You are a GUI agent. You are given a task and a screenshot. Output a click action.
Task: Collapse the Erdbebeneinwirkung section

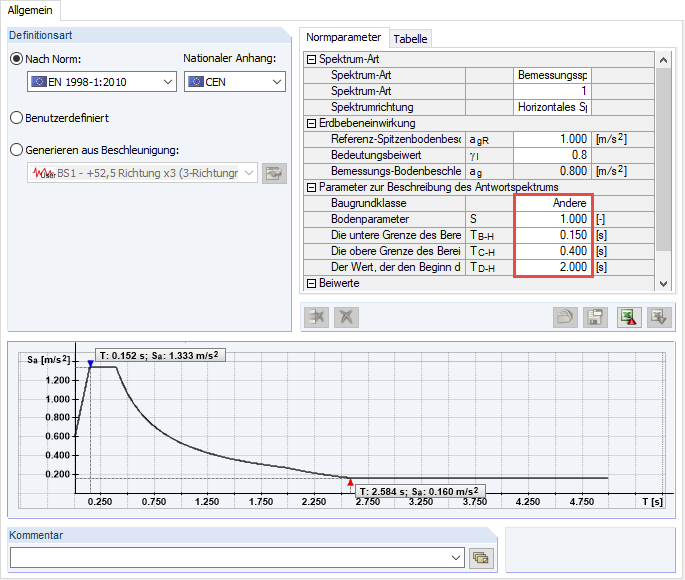point(311,123)
